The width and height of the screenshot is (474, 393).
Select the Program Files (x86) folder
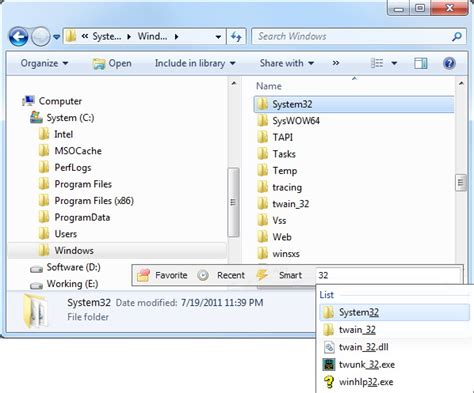pos(86,201)
